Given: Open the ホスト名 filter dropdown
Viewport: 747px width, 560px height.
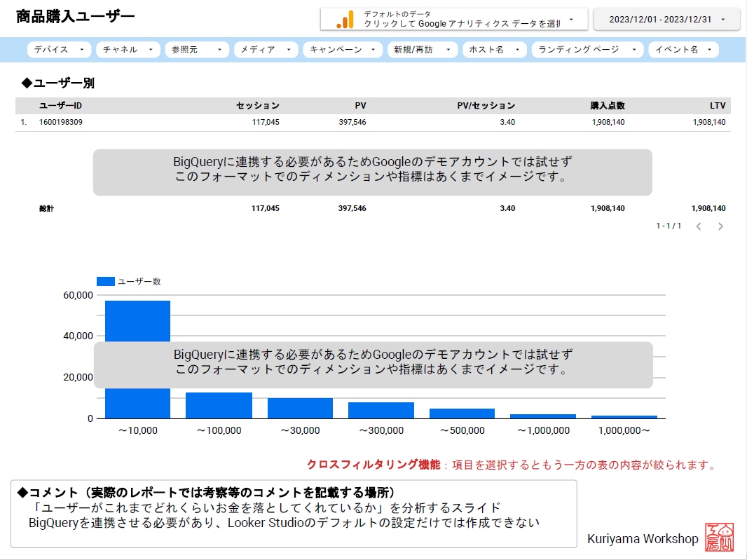Looking at the screenshot, I should pyautogui.click(x=495, y=50).
